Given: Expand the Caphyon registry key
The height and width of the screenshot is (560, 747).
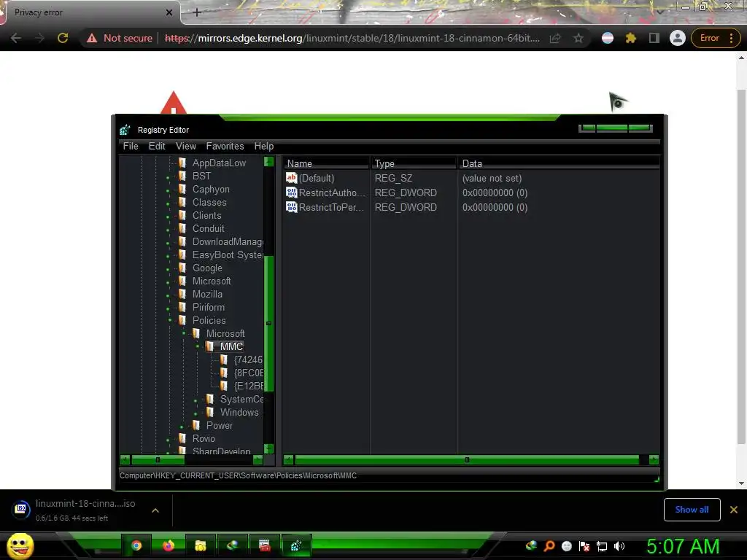Looking at the screenshot, I should tap(168, 190).
